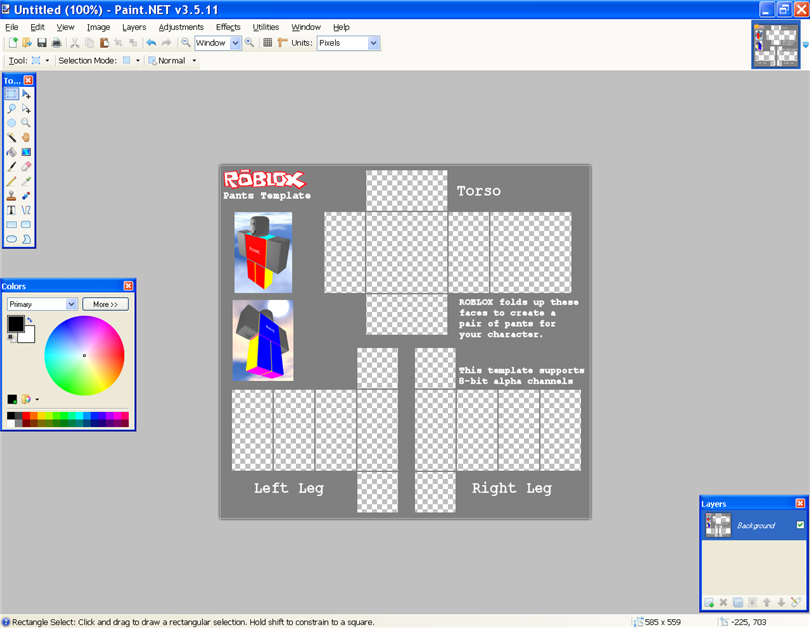Select the Untitled image thumbnail
The image size is (810, 628).
(x=776, y=45)
